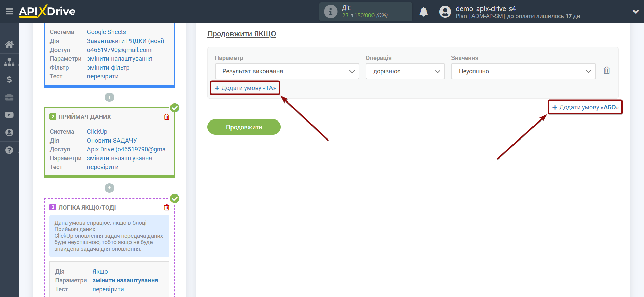
Task: Click перевірити in logic block
Action: [x=108, y=289]
